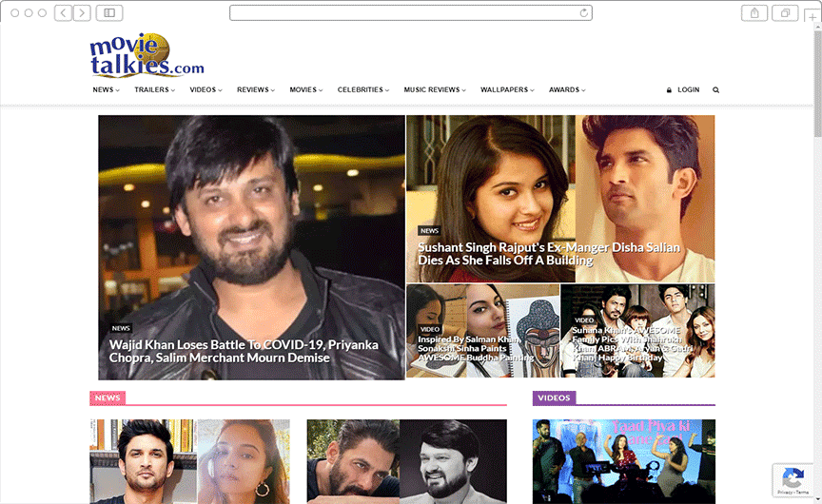The width and height of the screenshot is (822, 504).
Task: Click the browser forward arrow button
Action: [x=82, y=12]
